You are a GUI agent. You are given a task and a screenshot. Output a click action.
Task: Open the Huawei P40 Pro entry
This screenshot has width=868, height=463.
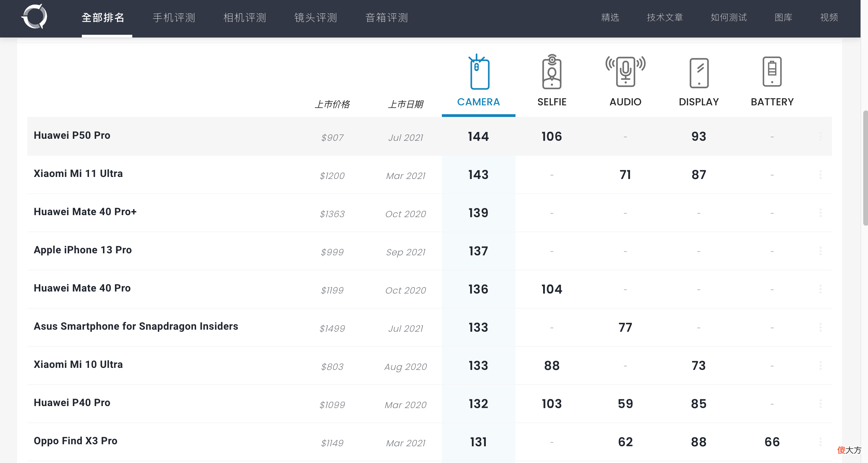coord(72,403)
